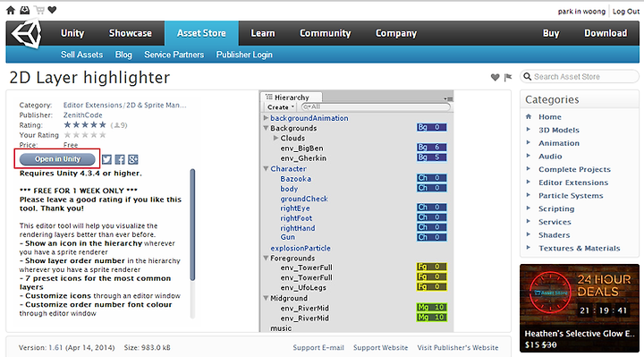
Task: Share on Google Plus icon
Action: tap(133, 159)
